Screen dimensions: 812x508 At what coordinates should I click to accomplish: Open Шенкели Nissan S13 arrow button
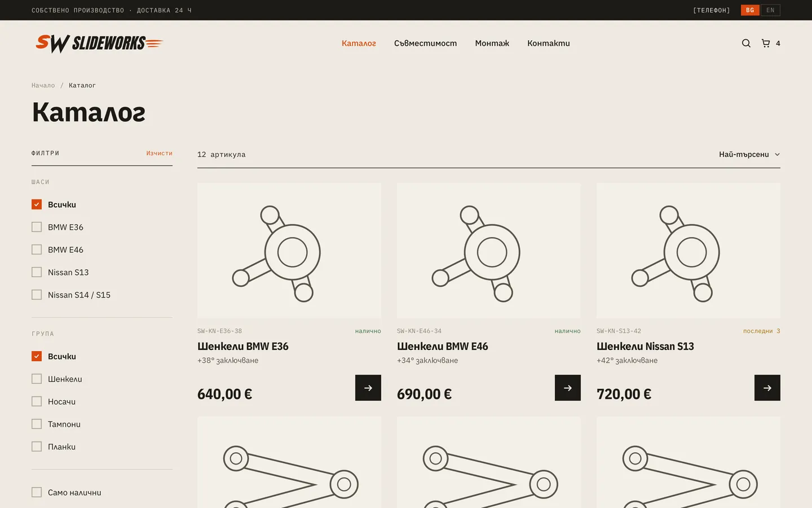(767, 388)
